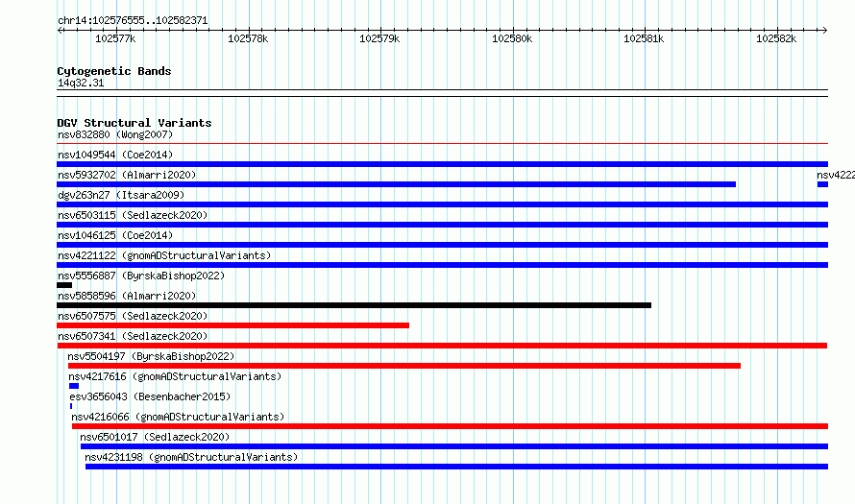
Task: Click the small blue bar under nsv4217616
Action: (74, 386)
